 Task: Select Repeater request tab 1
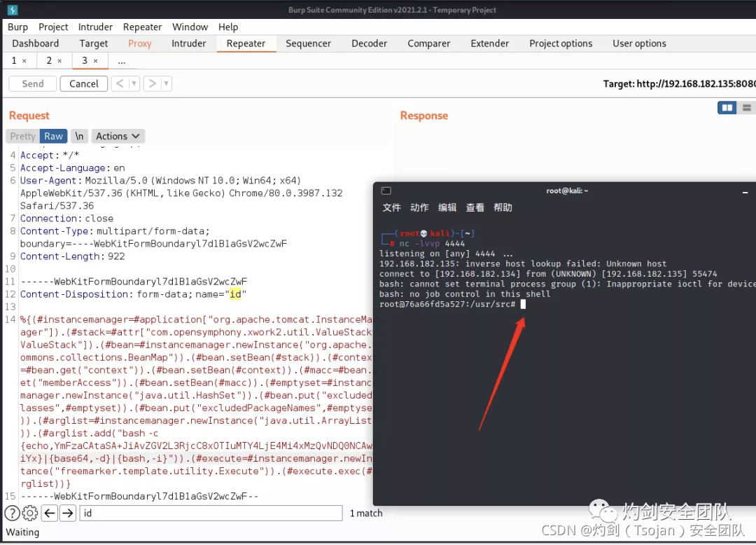click(x=14, y=61)
